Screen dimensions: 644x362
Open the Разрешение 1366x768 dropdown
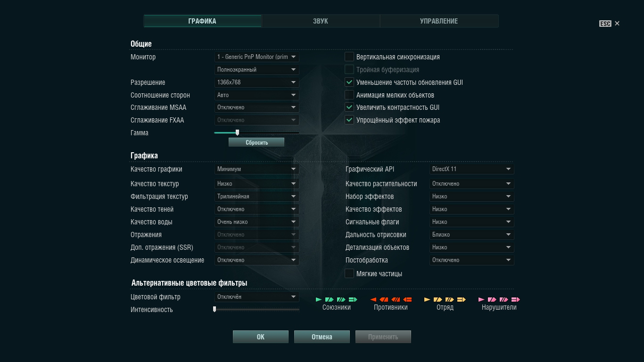pyautogui.click(x=256, y=82)
